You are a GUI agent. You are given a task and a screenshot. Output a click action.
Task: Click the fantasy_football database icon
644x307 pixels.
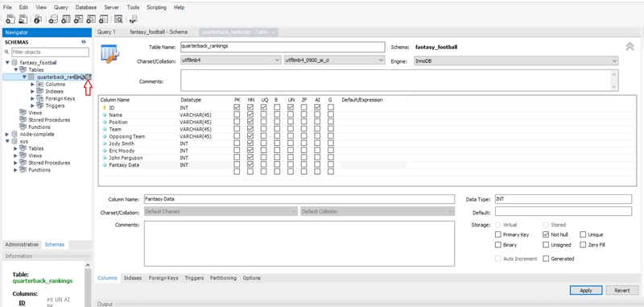[14, 63]
